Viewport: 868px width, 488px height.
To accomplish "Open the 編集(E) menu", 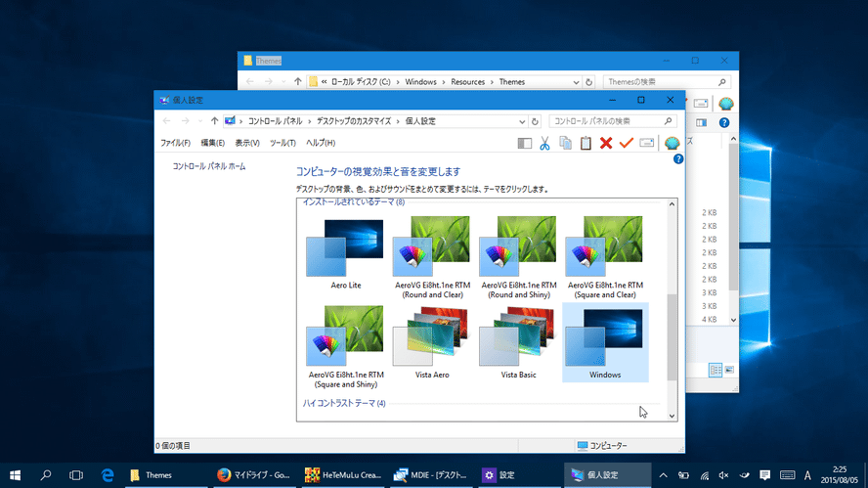I will [212, 143].
